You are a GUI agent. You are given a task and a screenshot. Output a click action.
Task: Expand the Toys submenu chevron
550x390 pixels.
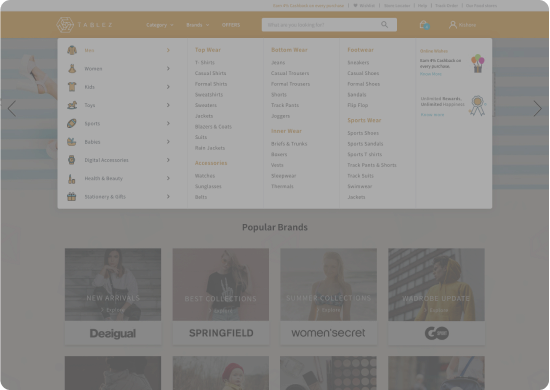coord(168,105)
